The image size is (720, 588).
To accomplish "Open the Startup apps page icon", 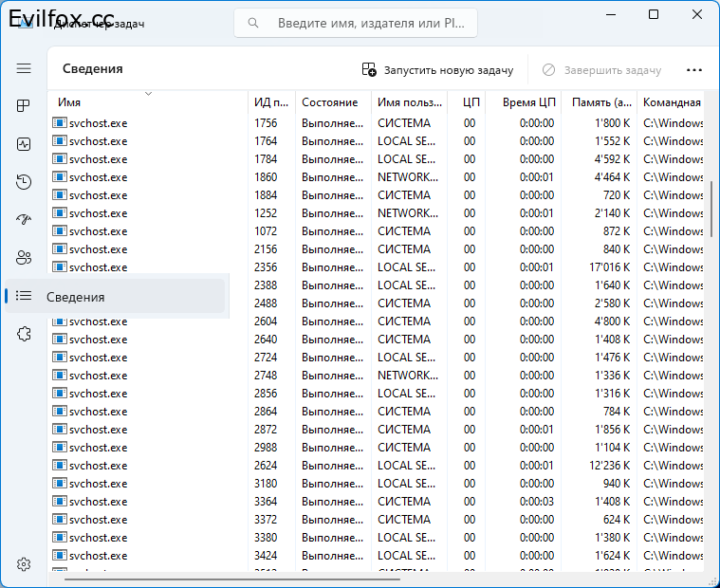I will tap(24, 220).
